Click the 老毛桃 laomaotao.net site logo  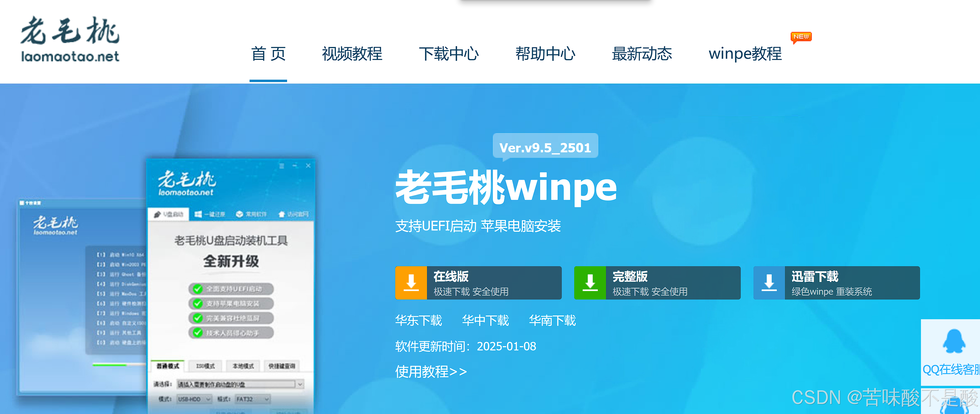point(70,39)
